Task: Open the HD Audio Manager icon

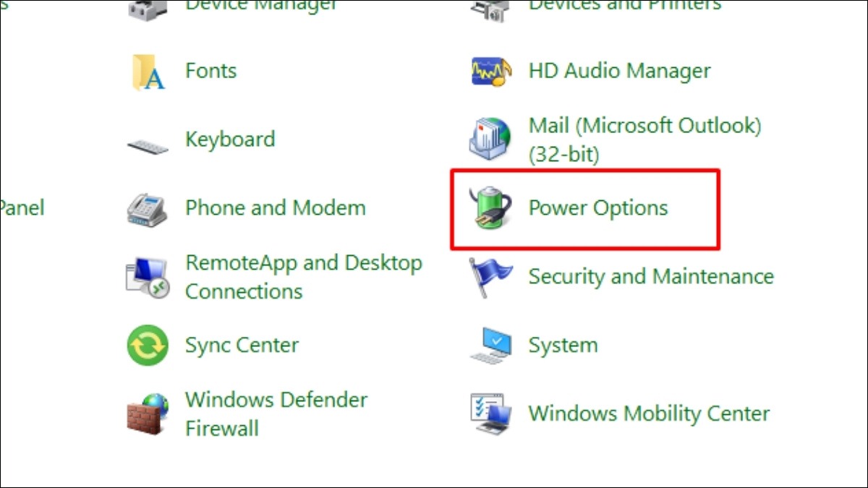Action: click(x=490, y=71)
